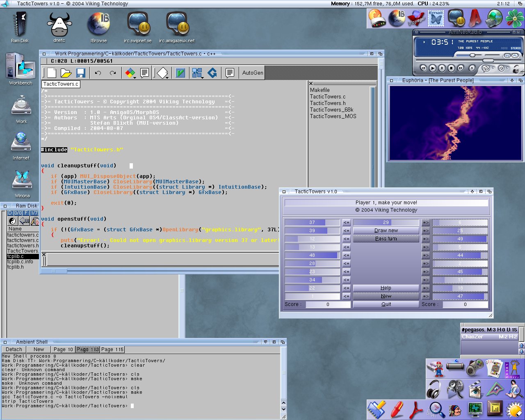525x420 pixels.
Task: Click the New button in Ambient Shell
Action: click(39, 349)
